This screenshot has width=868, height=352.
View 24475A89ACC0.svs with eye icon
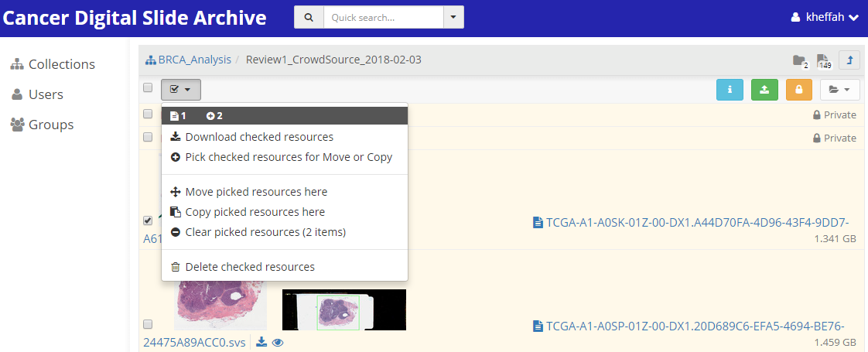pos(278,343)
